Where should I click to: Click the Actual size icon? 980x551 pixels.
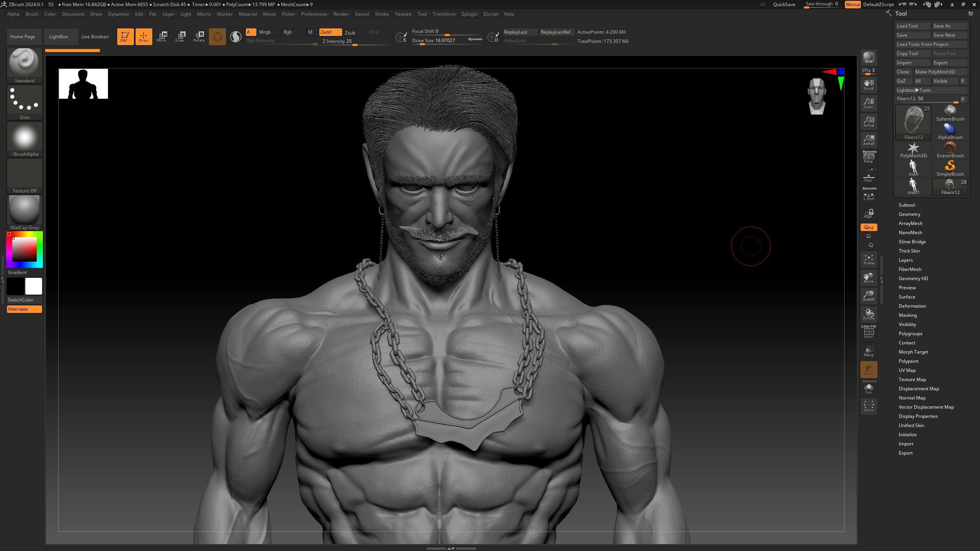coord(869,122)
